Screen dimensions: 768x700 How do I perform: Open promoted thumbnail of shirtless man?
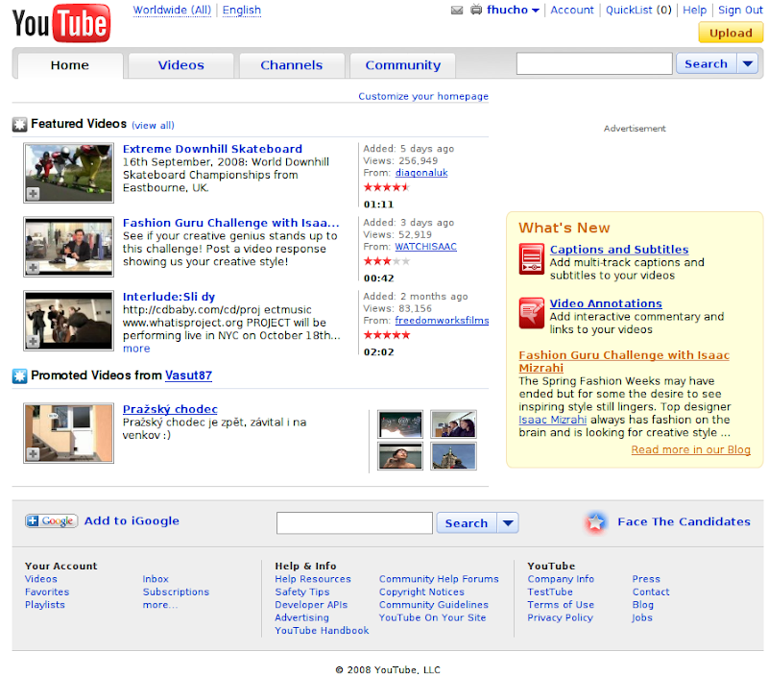pos(400,456)
